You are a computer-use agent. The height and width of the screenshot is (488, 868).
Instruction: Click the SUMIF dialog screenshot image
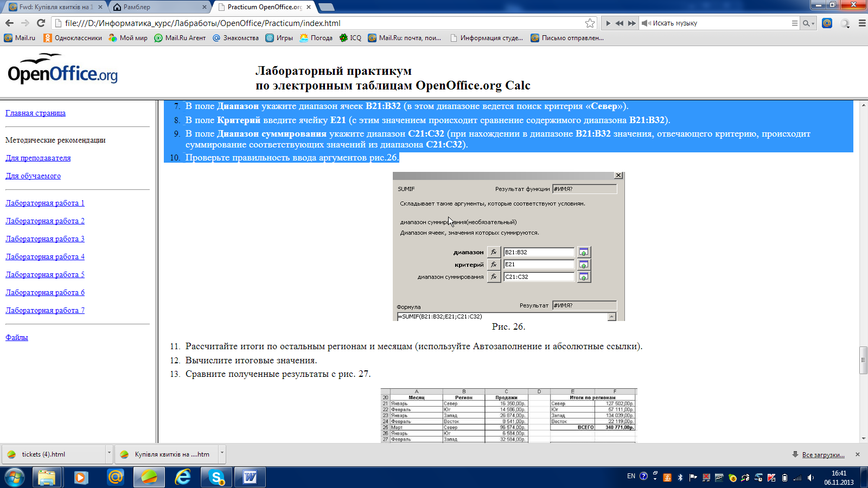pyautogui.click(x=508, y=246)
